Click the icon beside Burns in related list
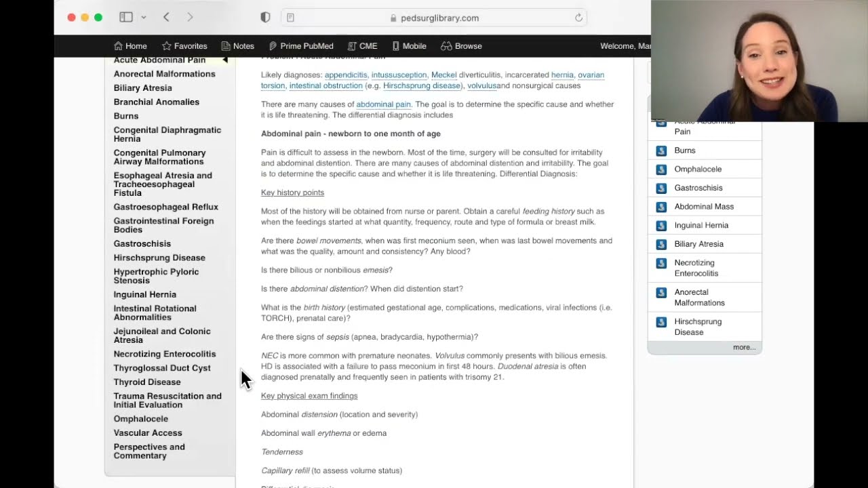This screenshot has width=868, height=488. (x=661, y=150)
